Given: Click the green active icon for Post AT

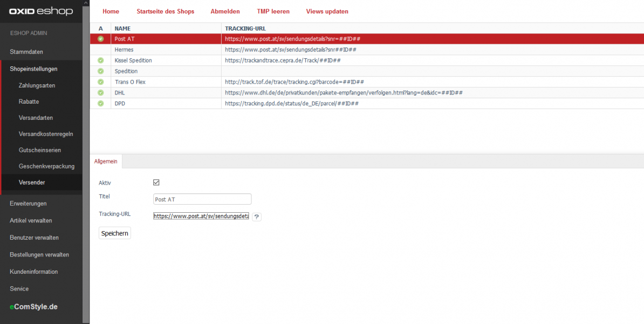Looking at the screenshot, I should (101, 39).
